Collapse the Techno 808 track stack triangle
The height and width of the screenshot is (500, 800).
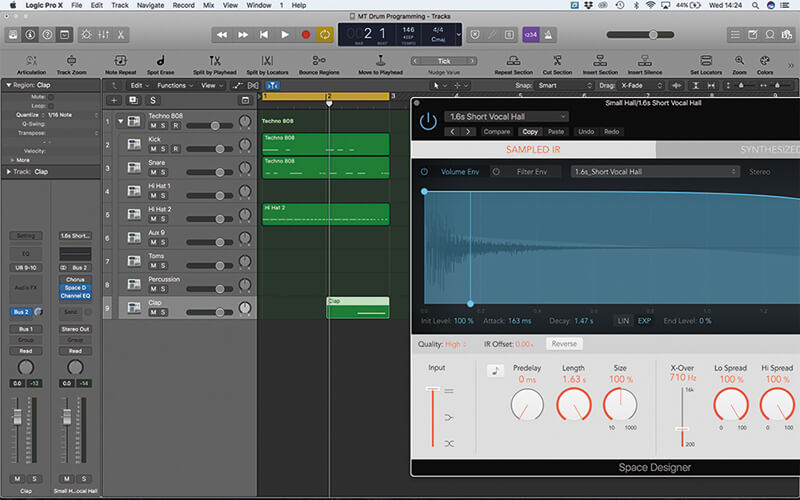[120, 121]
